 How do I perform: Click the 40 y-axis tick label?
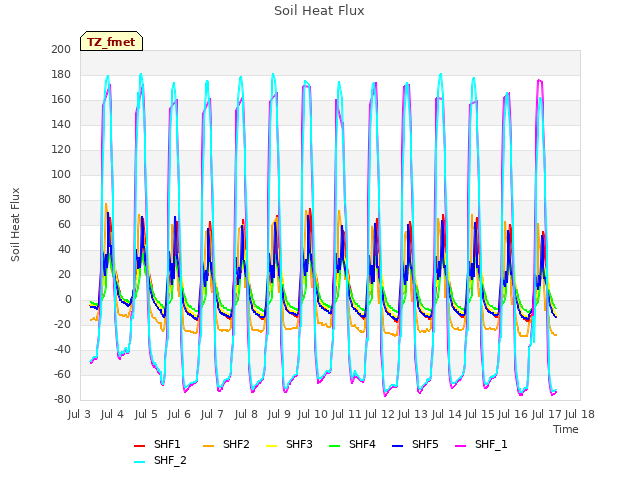coord(64,249)
